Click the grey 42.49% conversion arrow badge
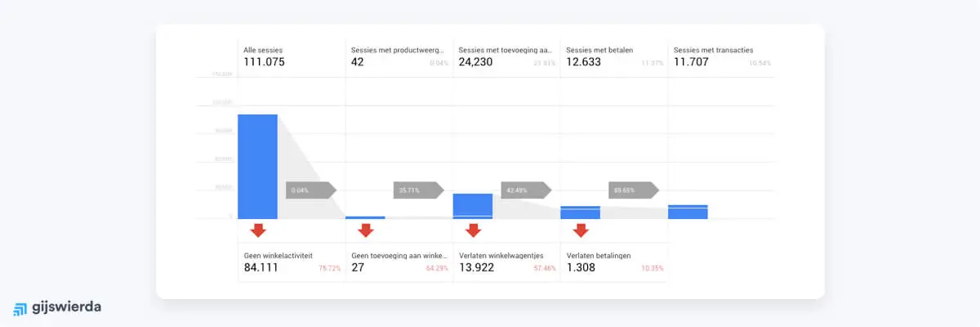The width and height of the screenshot is (980, 327). coord(526,190)
